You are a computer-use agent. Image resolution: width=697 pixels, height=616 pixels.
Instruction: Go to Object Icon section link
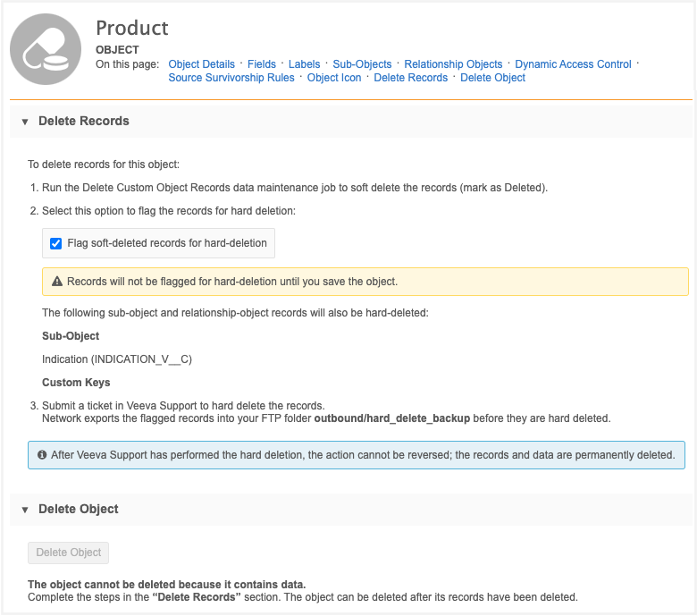(334, 78)
